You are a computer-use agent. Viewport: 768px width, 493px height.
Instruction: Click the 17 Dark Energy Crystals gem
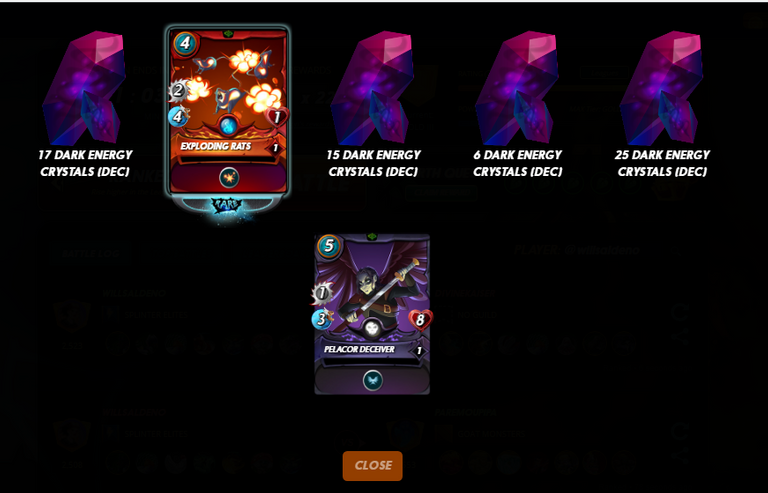(84, 88)
